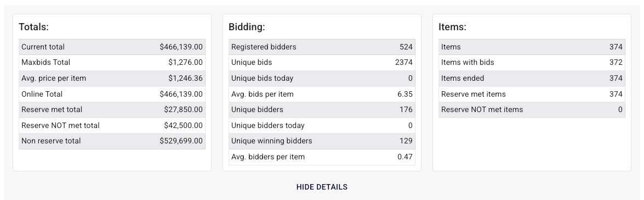Select the Avg. bids per item row
The image size is (644, 200).
coord(322,94)
